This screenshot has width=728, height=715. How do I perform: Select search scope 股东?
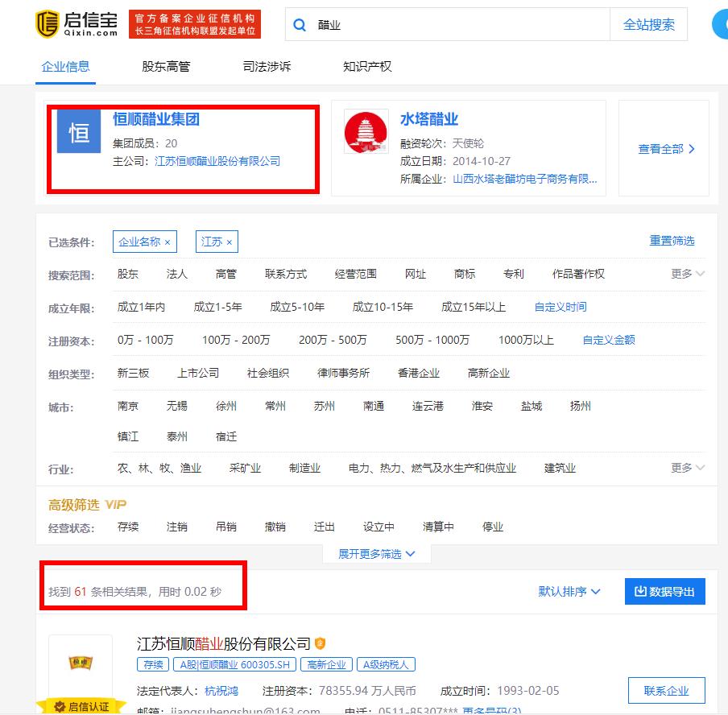128,274
